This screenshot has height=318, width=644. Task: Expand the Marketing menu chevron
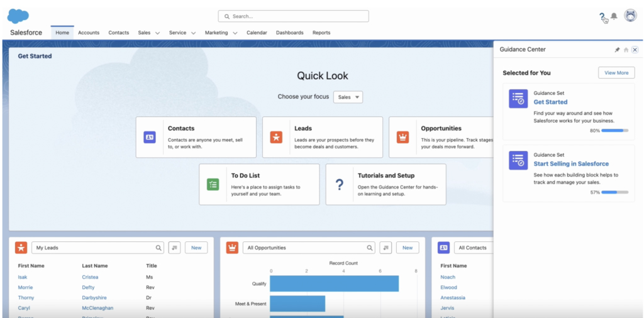(x=235, y=33)
